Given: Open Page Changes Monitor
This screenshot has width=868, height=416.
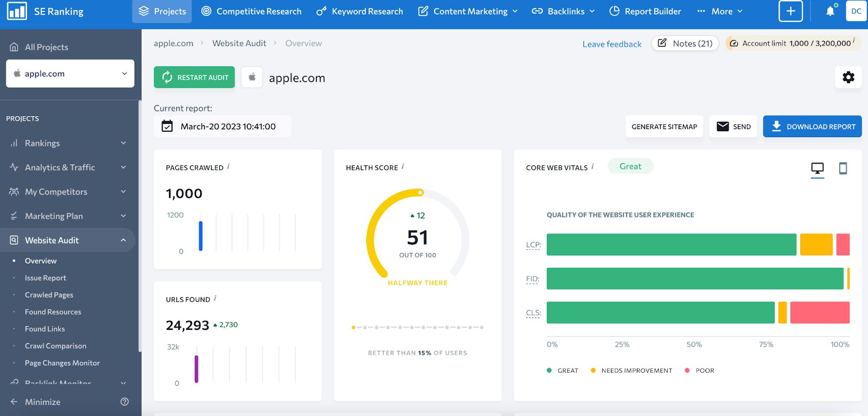Looking at the screenshot, I should point(62,363).
